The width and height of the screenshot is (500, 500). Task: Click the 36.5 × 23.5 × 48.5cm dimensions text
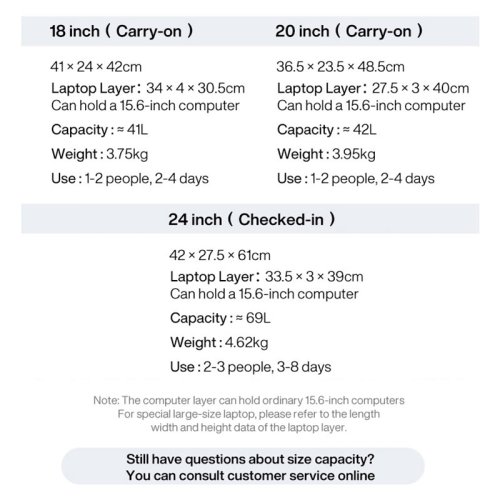[x=340, y=67]
